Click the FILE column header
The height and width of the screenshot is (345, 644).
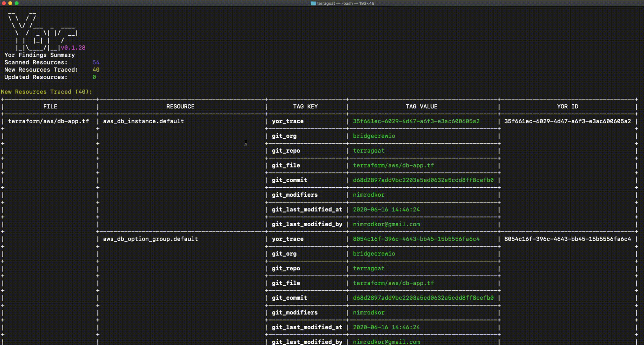[x=50, y=107]
